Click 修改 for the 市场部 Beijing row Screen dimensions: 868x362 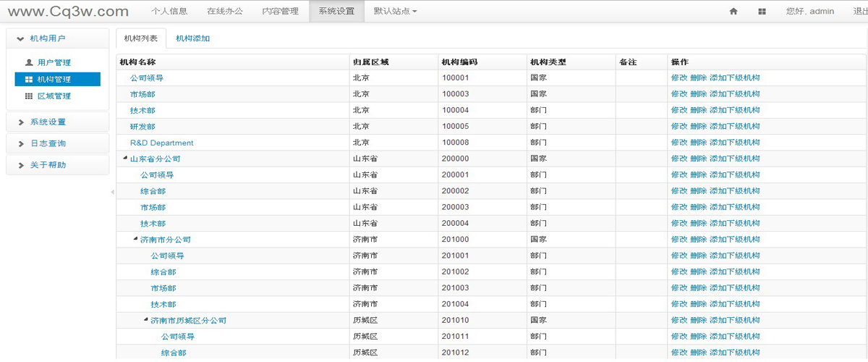[678, 94]
